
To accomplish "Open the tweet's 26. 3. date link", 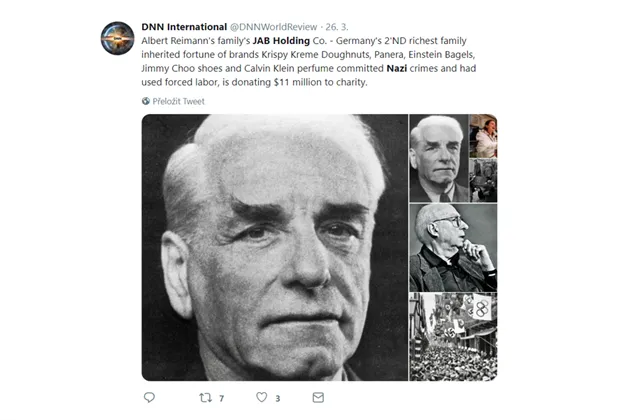I will 337,27.
